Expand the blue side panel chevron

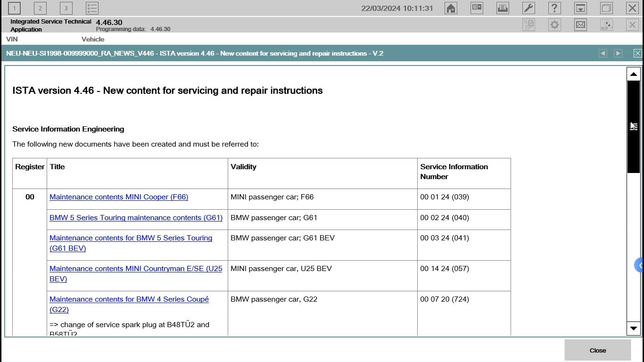coord(639,265)
